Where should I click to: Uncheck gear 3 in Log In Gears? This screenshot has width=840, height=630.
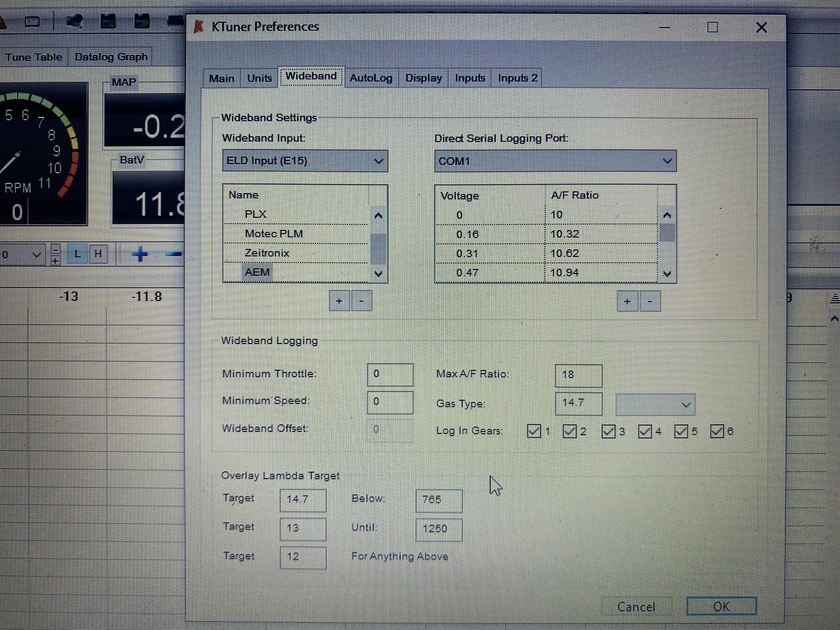[609, 431]
